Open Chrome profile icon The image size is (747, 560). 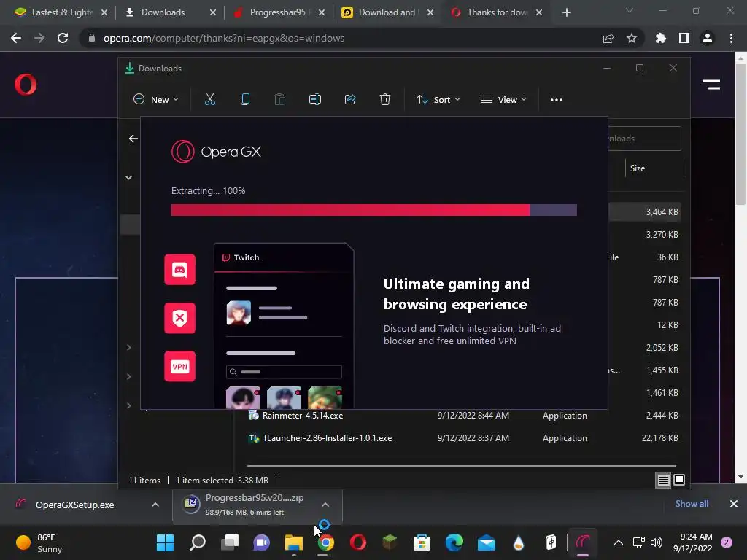(x=708, y=38)
